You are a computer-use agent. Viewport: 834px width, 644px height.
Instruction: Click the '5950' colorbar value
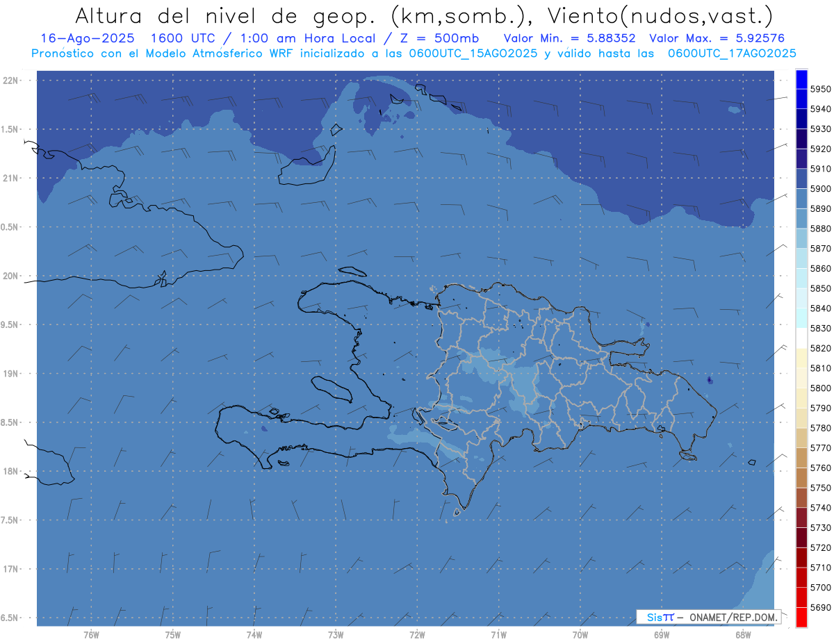pyautogui.click(x=821, y=89)
